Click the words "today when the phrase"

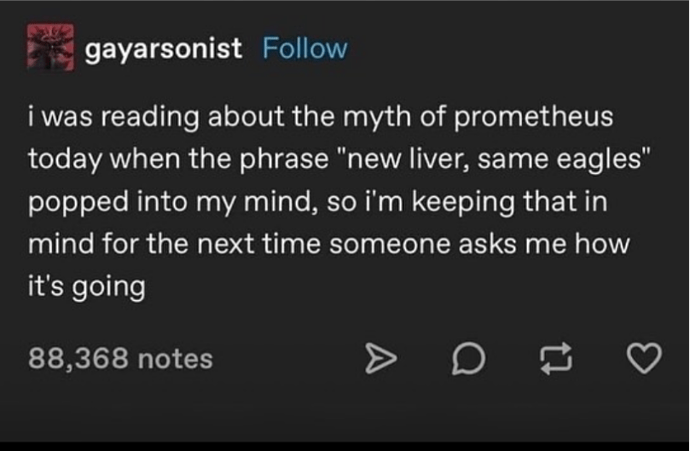click(178, 159)
